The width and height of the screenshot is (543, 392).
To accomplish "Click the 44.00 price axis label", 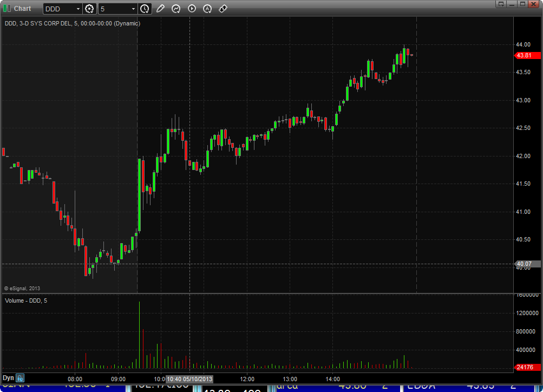I will (524, 44).
